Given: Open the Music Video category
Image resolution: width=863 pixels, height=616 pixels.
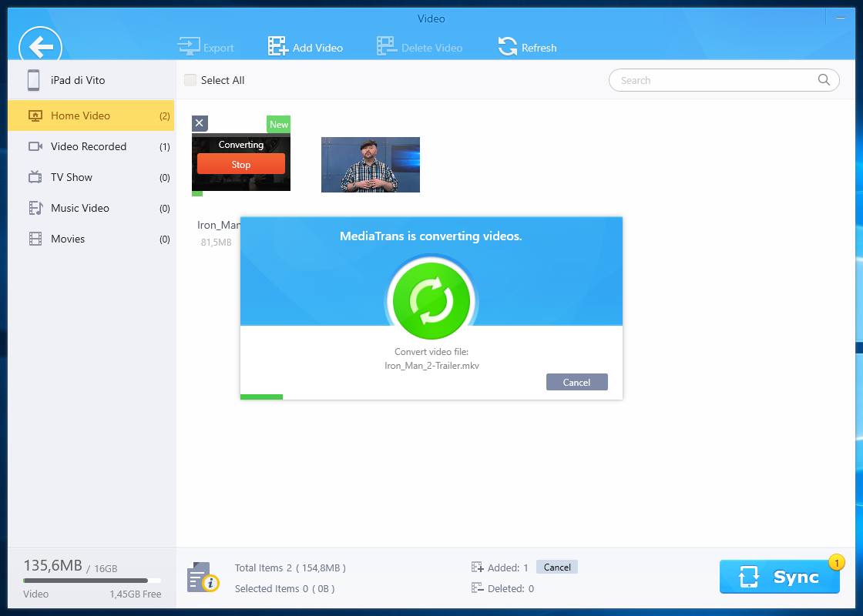Looking at the screenshot, I should 91,208.
